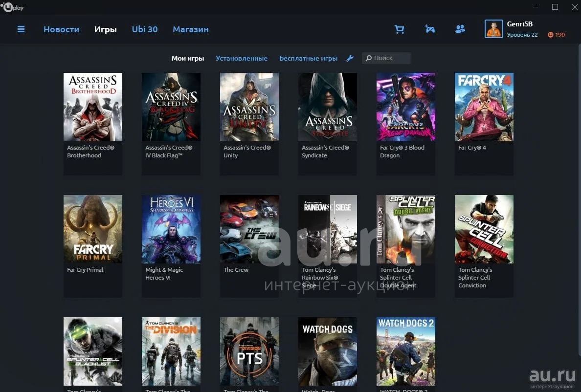Open the hamburger main menu
Image resolution: width=581 pixels, height=392 pixels.
pos(21,29)
